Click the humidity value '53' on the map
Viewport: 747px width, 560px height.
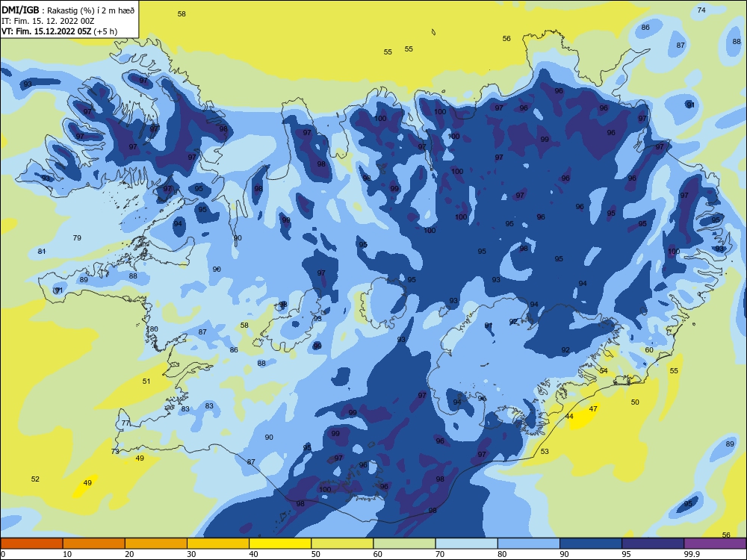pos(545,451)
